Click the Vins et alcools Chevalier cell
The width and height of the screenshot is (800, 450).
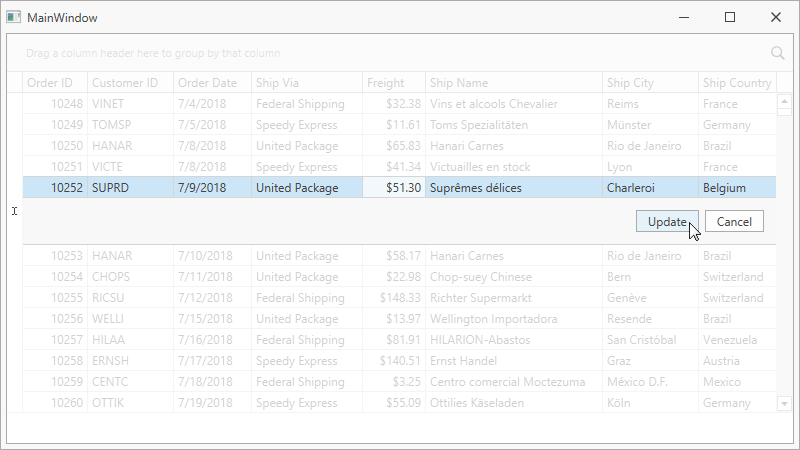pos(514,104)
